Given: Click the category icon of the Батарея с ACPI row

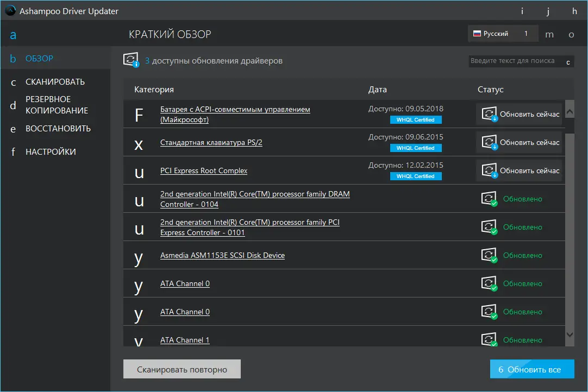Looking at the screenshot, I should click(139, 115).
